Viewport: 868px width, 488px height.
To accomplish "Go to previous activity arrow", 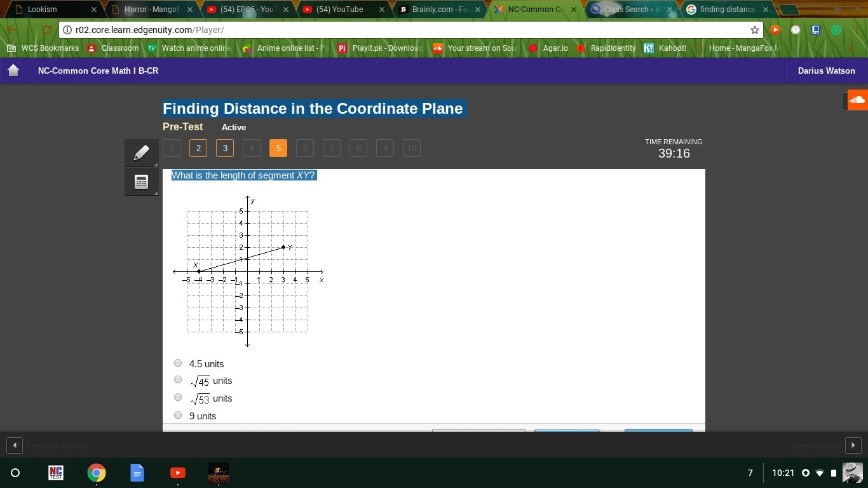I will (14, 445).
